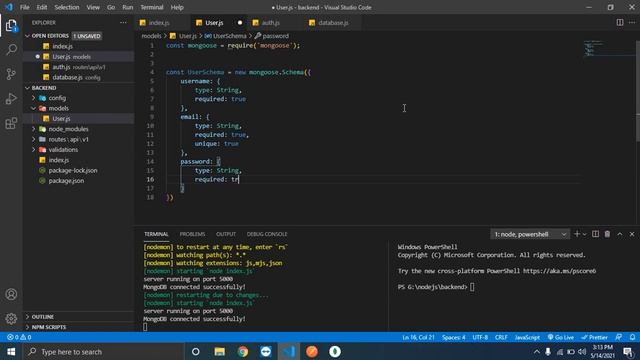Switch to the database.js editor tab
Viewport: 640px width, 360px height.
tap(333, 23)
